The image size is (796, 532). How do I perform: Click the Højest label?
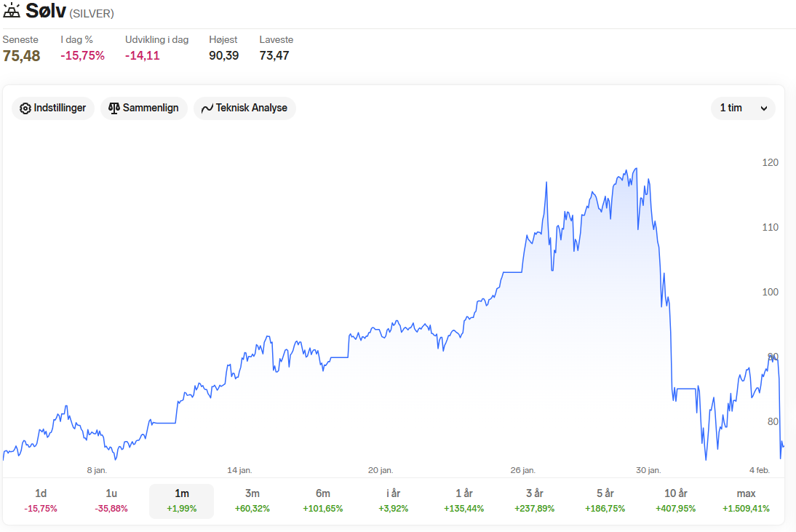223,39
